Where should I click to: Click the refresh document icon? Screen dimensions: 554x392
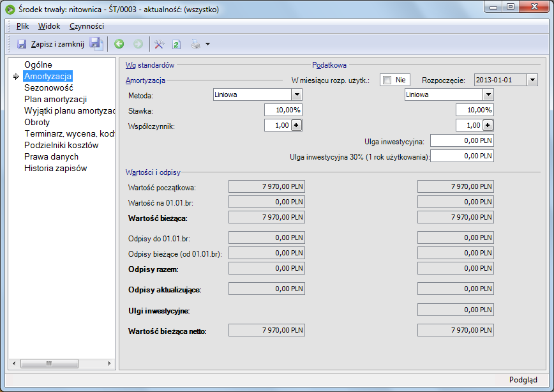176,44
